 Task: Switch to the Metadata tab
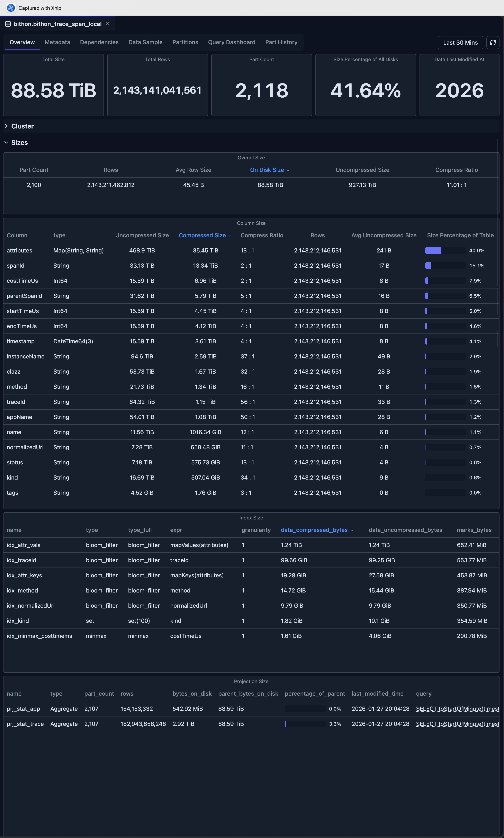pyautogui.click(x=57, y=42)
